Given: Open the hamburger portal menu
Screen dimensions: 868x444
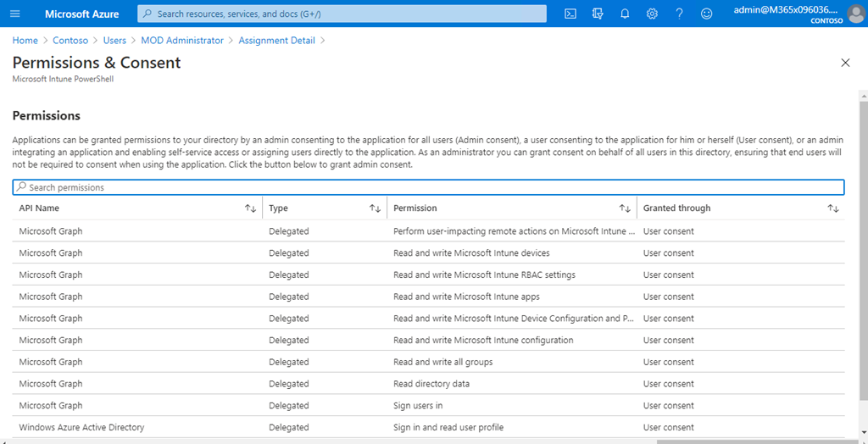Looking at the screenshot, I should pyautogui.click(x=14, y=14).
